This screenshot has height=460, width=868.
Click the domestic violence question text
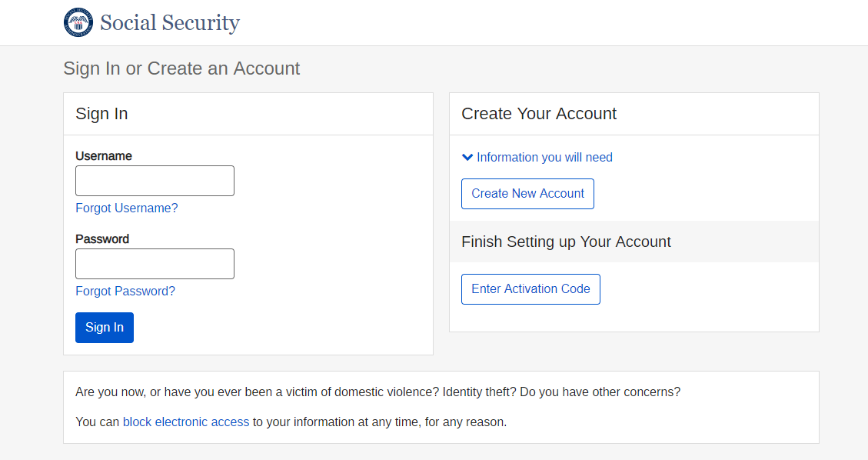pos(377,392)
